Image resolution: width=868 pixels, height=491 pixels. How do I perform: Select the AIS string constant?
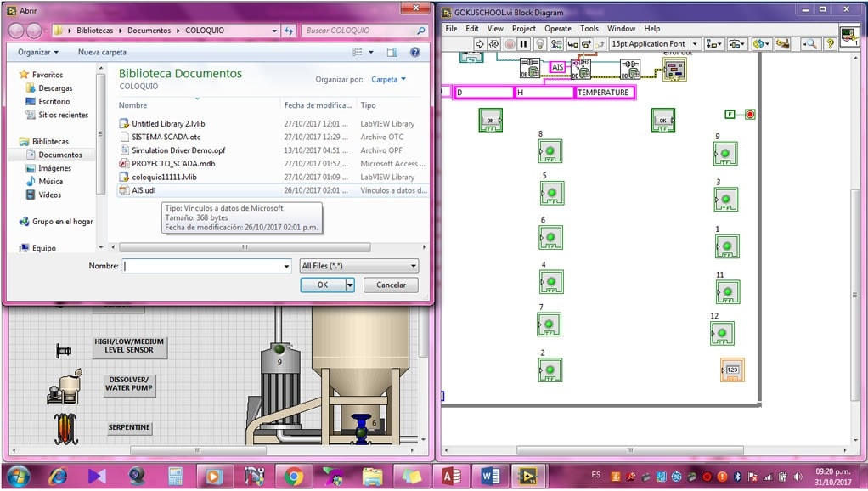tap(557, 67)
